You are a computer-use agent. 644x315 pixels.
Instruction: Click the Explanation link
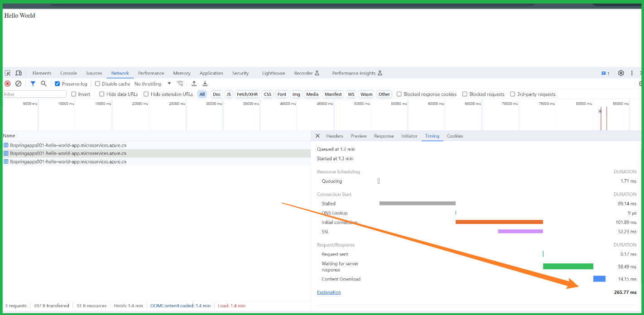tap(329, 292)
